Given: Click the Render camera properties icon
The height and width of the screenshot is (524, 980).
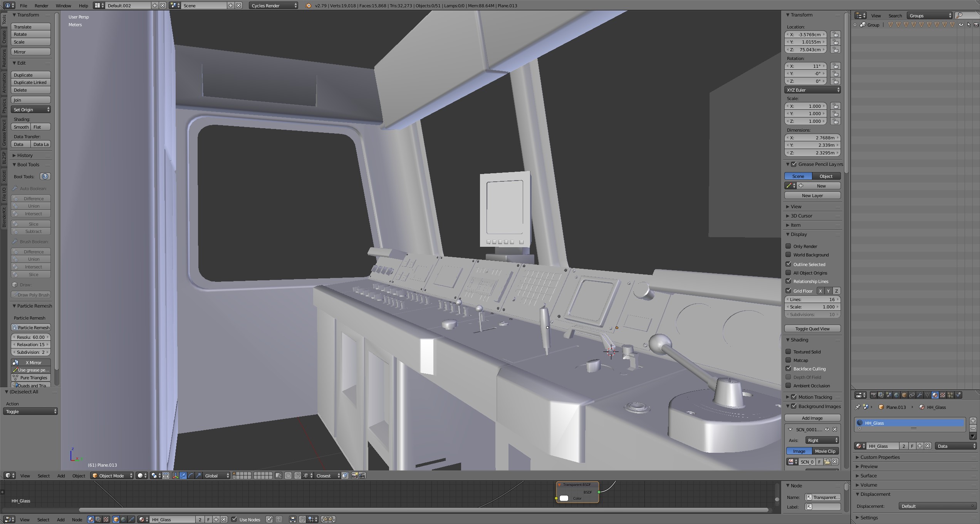Looking at the screenshot, I should 873,395.
